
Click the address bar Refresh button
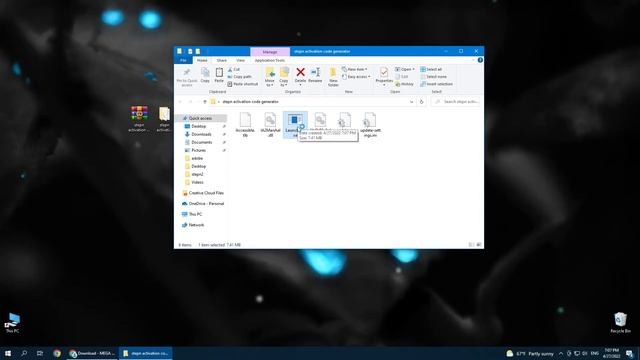[x=421, y=102]
